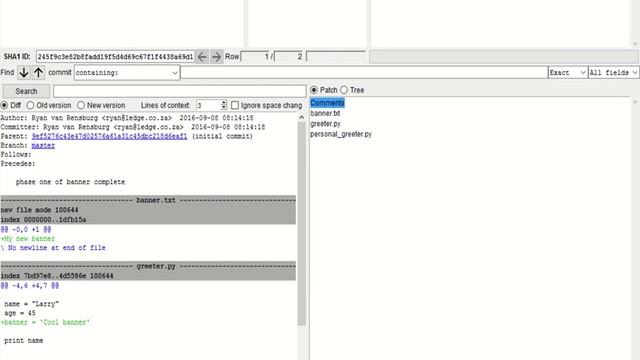Find previous commit with the up arrow
Screen dimensions: 640x360
coord(38,73)
